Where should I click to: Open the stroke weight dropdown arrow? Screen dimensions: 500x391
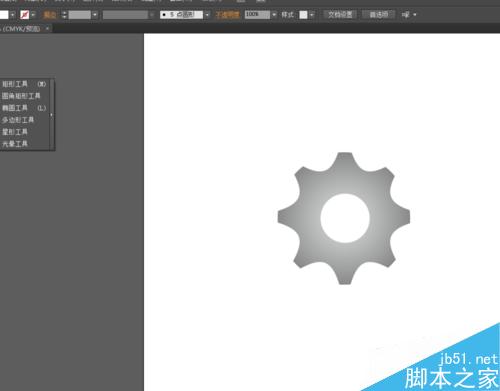pyautogui.click(x=95, y=15)
